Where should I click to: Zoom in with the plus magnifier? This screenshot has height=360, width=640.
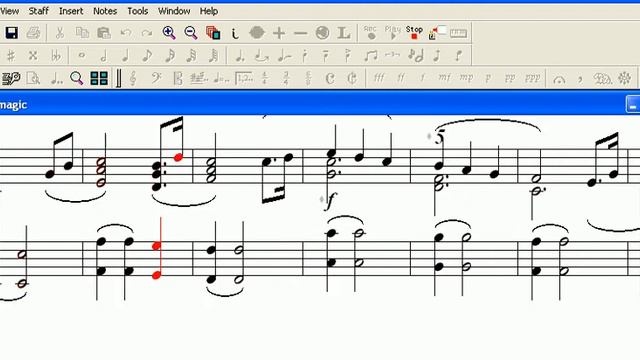169,33
